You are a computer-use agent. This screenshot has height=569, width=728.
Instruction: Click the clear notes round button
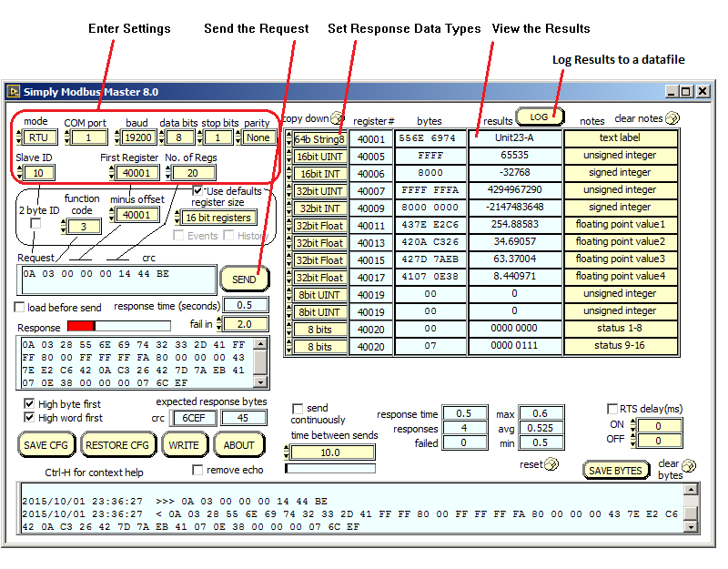[672, 118]
